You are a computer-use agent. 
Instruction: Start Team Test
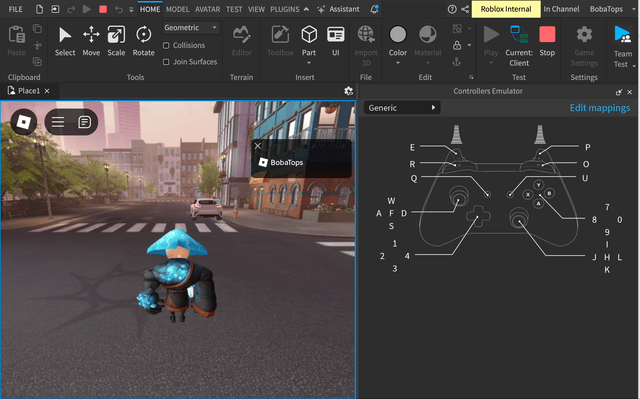[x=623, y=46]
